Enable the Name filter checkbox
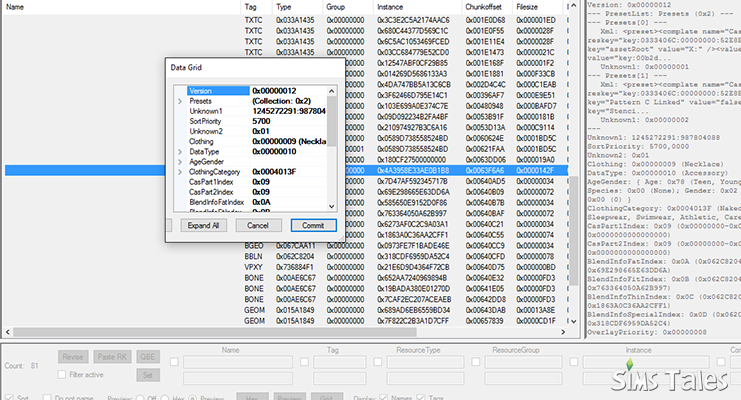741x400 pixels. [x=174, y=362]
